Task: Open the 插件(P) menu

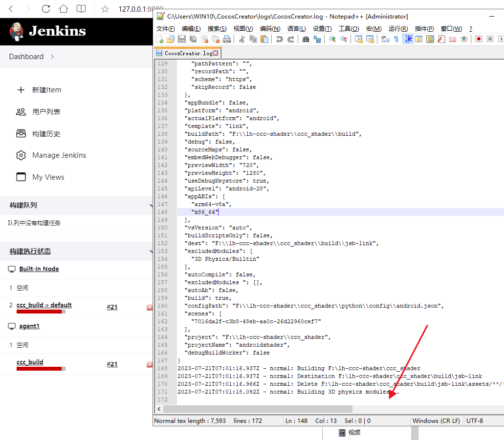Action: click(x=424, y=29)
